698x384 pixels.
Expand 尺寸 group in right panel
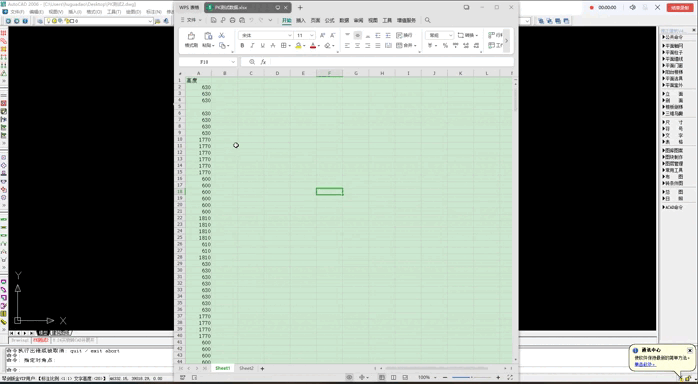tap(674, 122)
